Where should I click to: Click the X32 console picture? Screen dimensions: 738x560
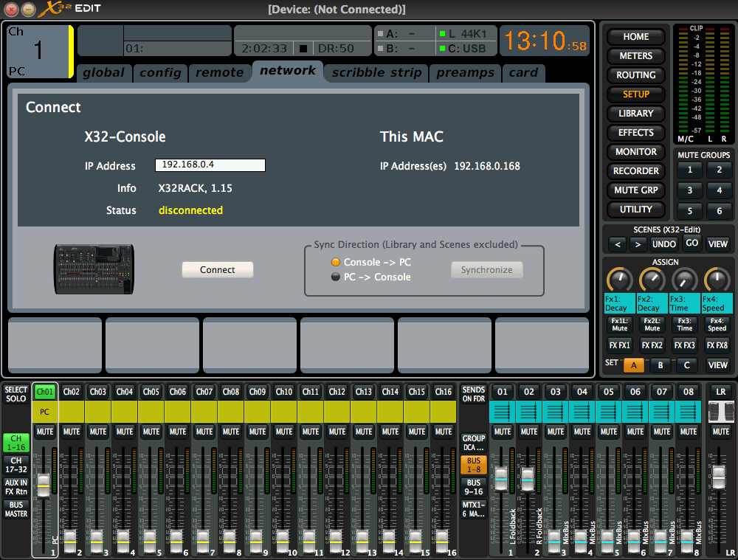click(x=94, y=269)
